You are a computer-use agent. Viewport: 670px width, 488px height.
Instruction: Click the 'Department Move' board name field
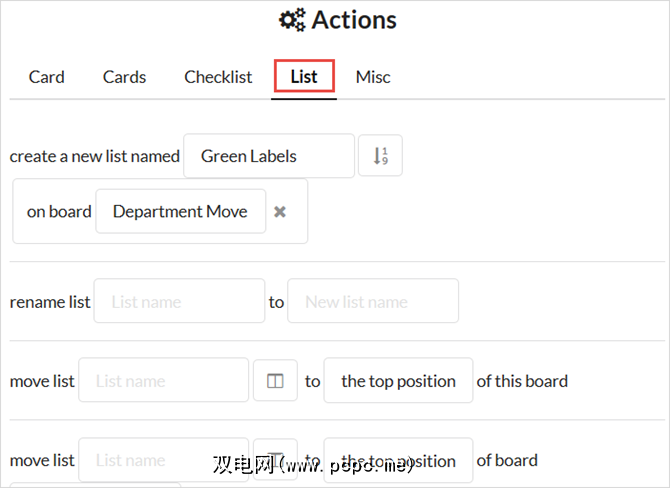pos(180,212)
